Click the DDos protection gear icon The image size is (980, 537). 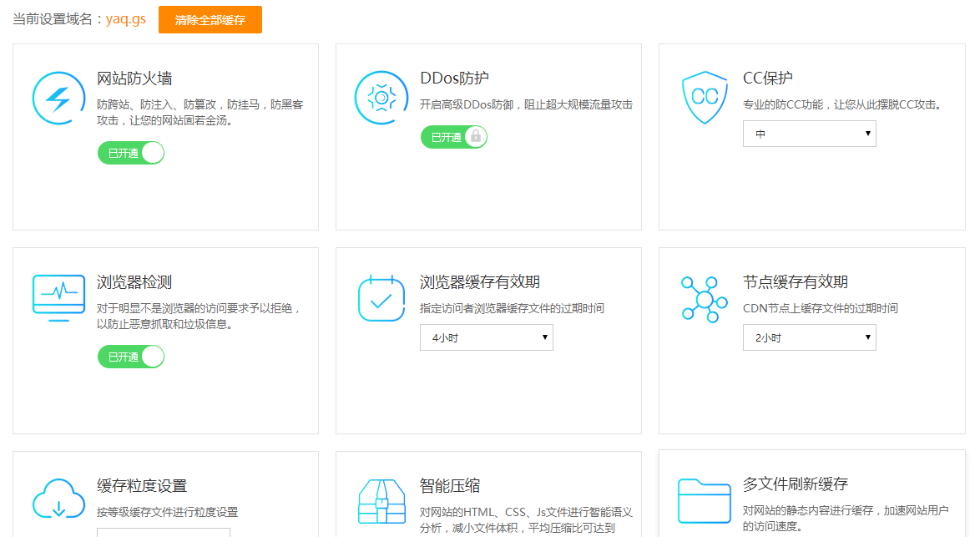click(381, 98)
